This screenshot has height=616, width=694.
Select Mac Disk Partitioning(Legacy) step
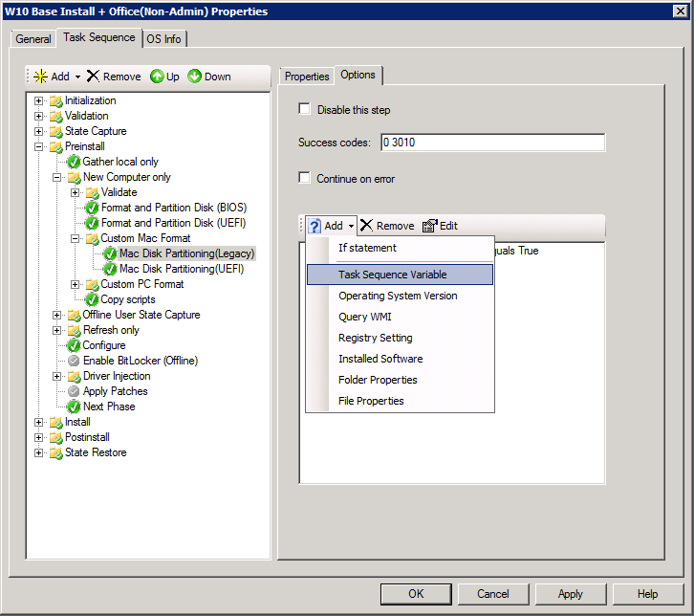coord(186,253)
